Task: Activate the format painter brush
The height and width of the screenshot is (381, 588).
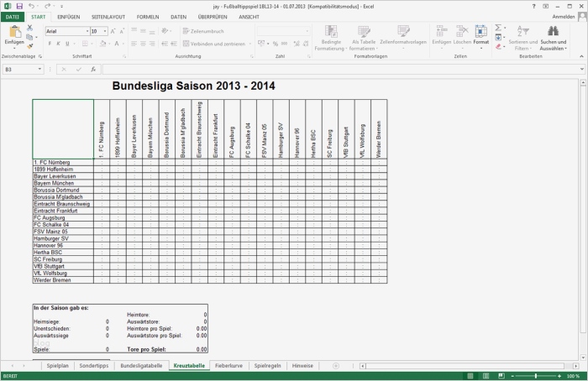Action: (x=29, y=46)
